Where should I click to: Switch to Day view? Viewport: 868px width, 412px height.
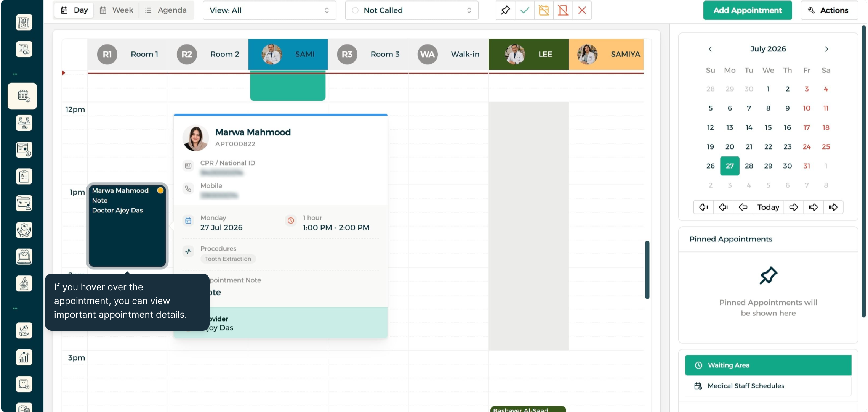pyautogui.click(x=74, y=10)
